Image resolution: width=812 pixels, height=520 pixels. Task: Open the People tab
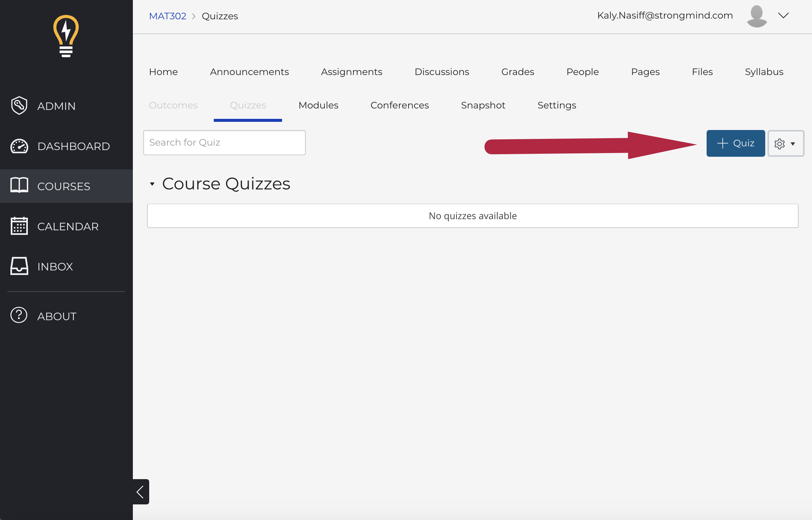click(x=583, y=72)
